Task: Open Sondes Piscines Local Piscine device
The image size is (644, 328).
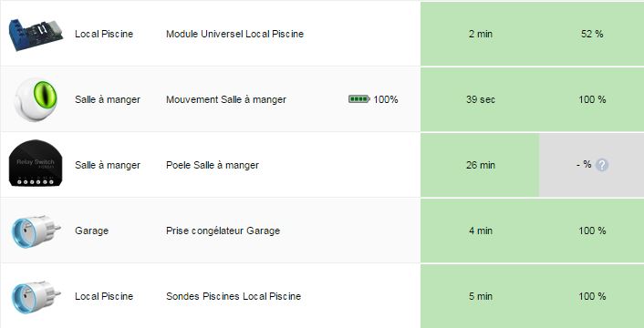Action: [234, 296]
